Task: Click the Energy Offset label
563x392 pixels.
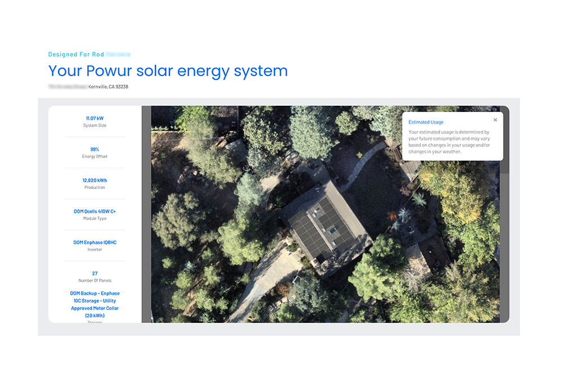Action: (x=95, y=156)
